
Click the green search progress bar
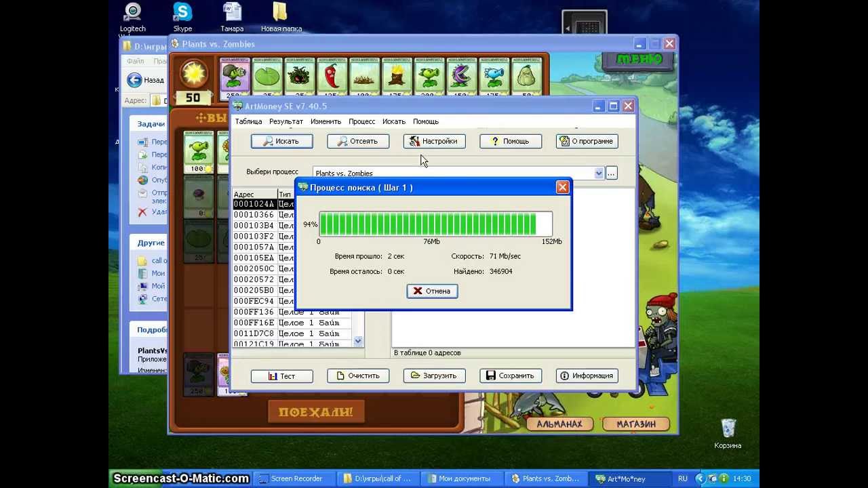pyautogui.click(x=435, y=224)
